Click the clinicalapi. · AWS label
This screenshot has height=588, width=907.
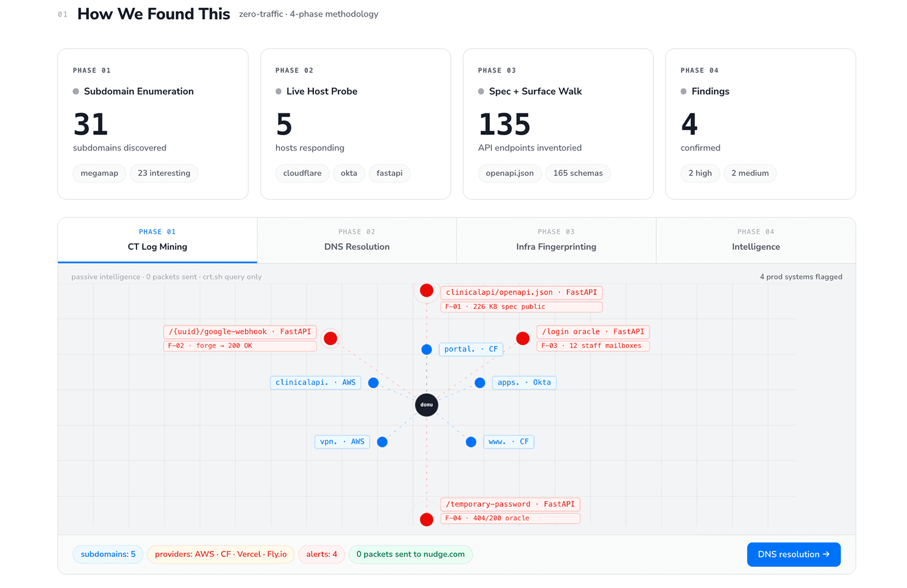pyautogui.click(x=315, y=383)
